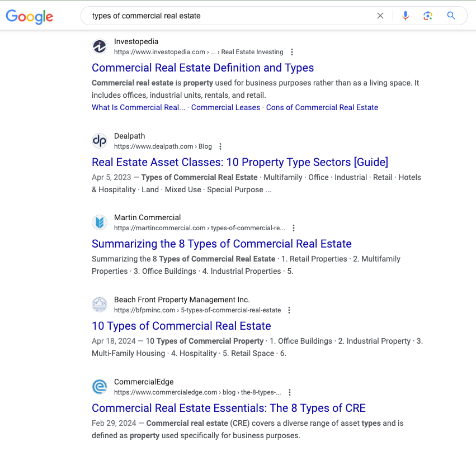Click the investopedia.com breadcrumb URL
This screenshot has height=456, width=476.
199,52
